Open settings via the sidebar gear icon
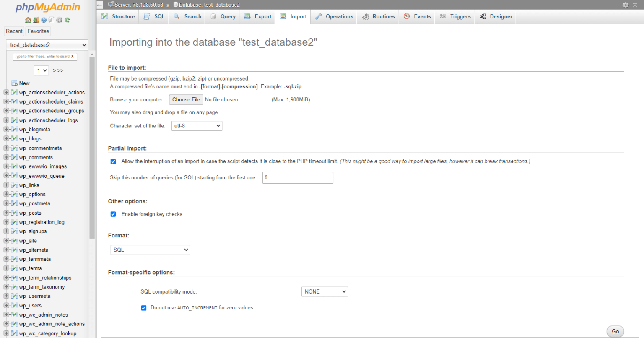The height and width of the screenshot is (338, 644). [x=59, y=20]
